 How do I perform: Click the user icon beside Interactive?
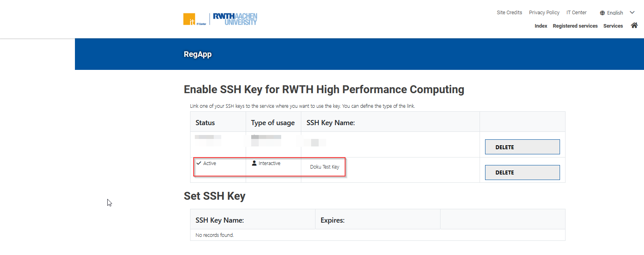(254, 163)
